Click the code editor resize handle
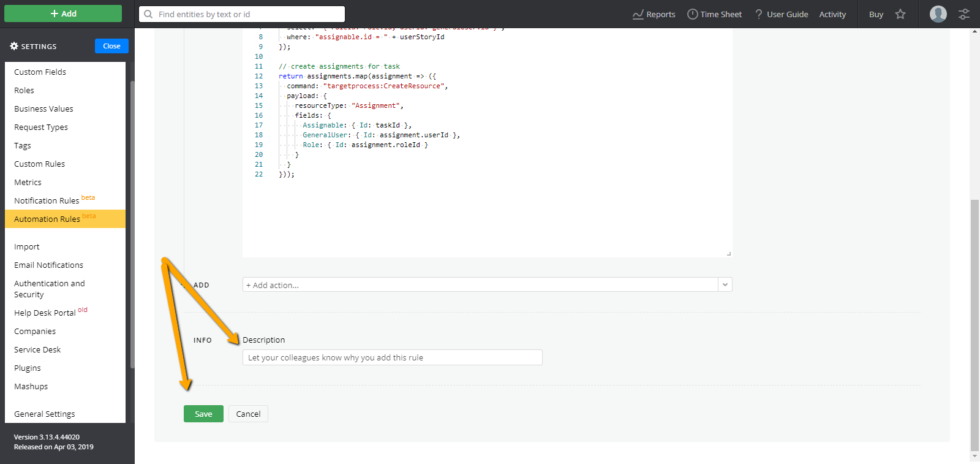Screen dimensions: 980x464 pos(728,253)
